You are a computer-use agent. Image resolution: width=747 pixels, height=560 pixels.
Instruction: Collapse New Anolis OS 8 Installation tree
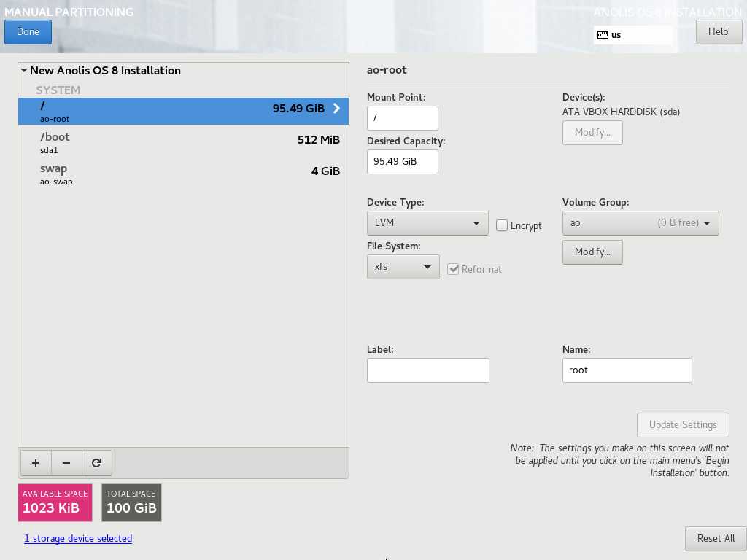pyautogui.click(x=24, y=70)
